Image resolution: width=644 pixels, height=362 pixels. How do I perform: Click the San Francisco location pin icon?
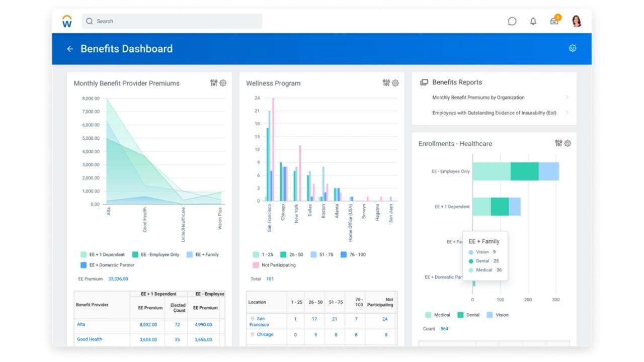[x=253, y=319]
